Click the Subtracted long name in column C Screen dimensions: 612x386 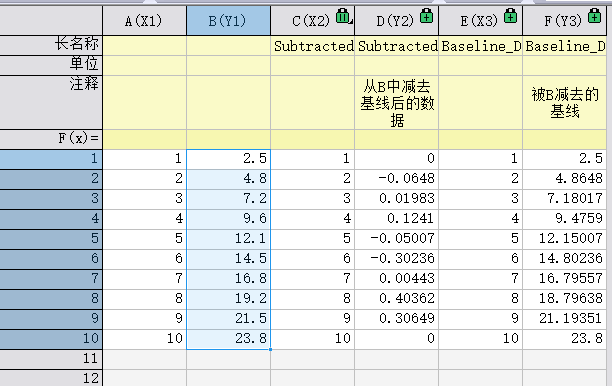pos(313,46)
